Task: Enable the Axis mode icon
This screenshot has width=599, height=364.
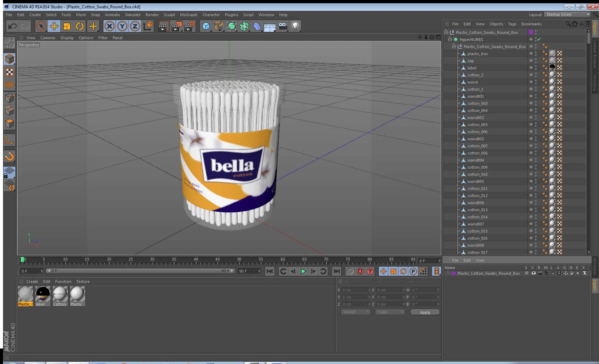Action: pos(9,140)
